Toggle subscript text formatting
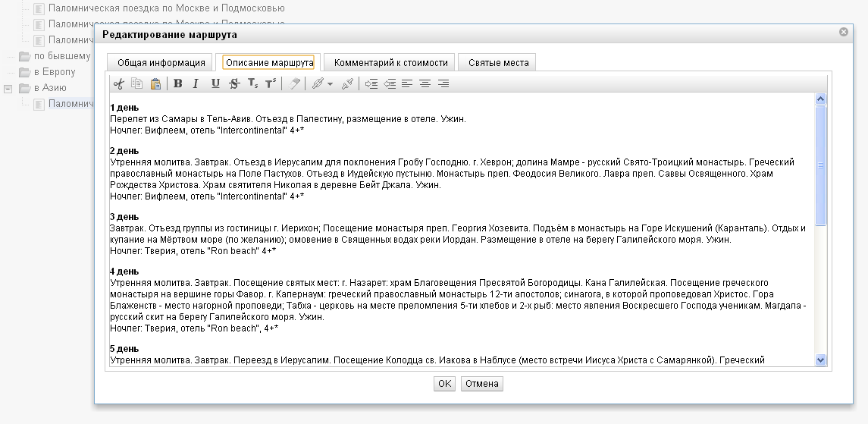868x424 pixels. (252, 83)
